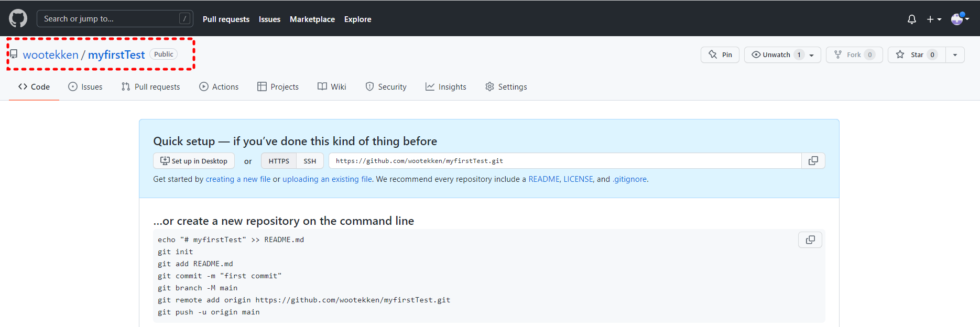The height and width of the screenshot is (327, 980).
Task: Switch to the repository Issues tab
Action: (x=85, y=86)
